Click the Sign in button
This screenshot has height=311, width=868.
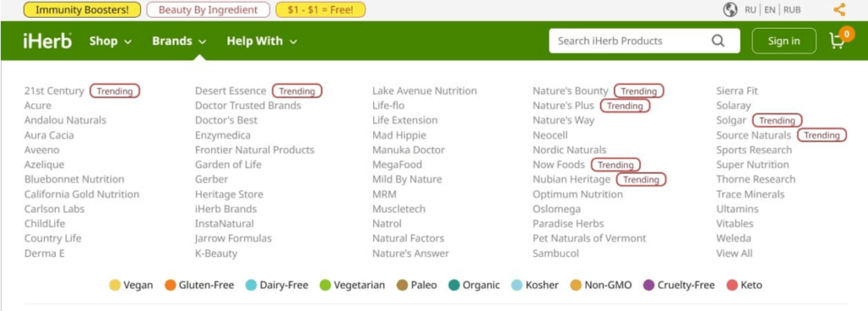coord(784,41)
